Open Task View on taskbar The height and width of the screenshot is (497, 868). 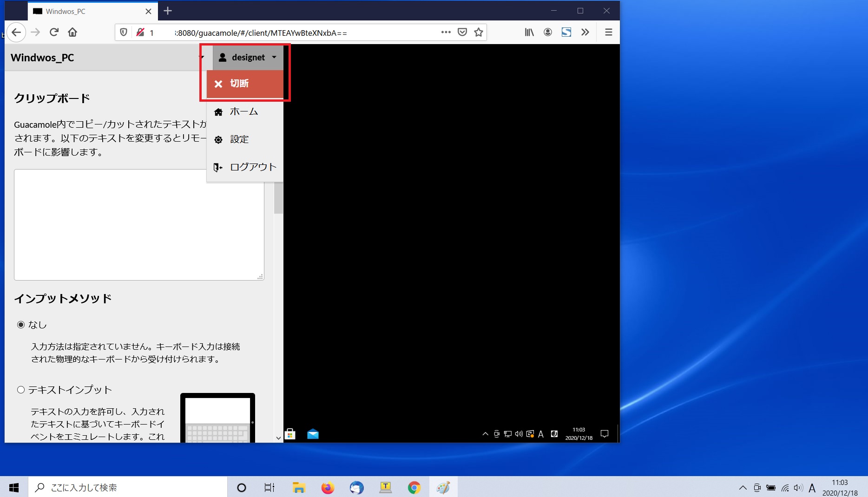click(270, 487)
